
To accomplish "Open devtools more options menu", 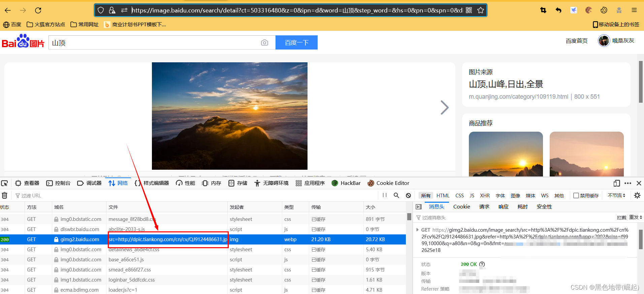I will (628, 183).
